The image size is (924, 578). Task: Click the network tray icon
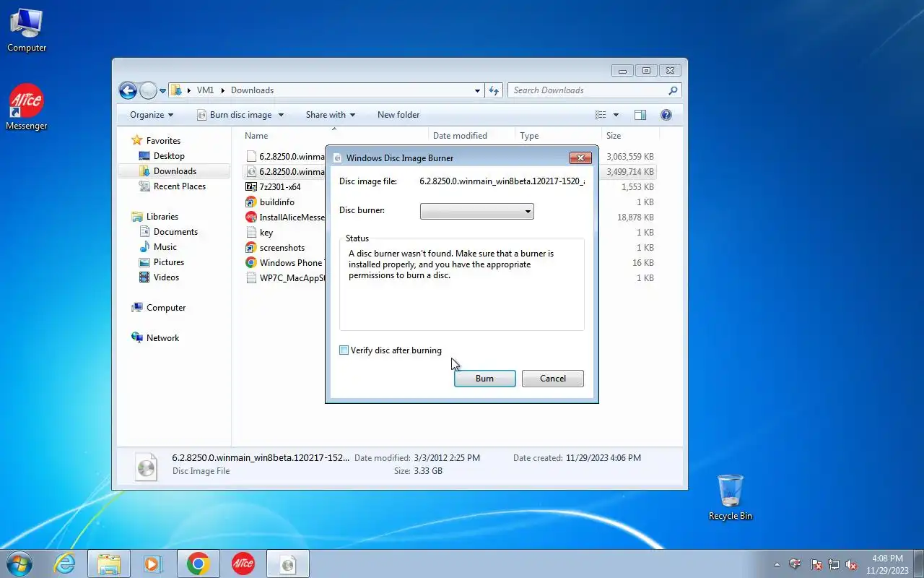834,564
